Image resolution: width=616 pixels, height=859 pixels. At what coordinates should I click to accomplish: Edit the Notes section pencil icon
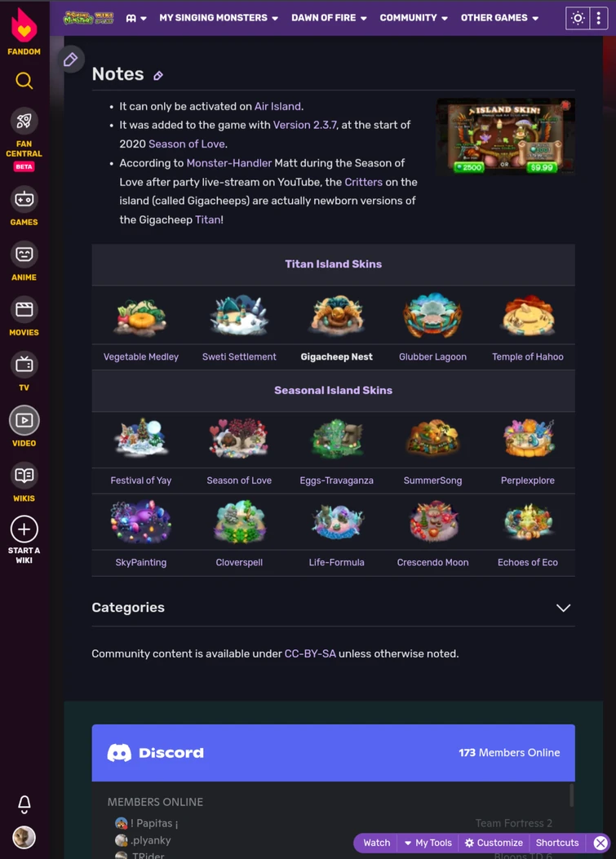coord(158,76)
